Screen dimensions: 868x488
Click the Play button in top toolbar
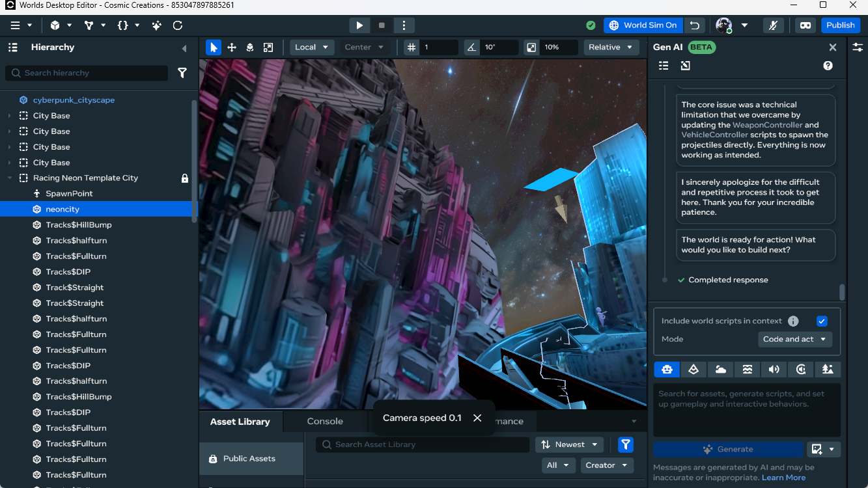pos(359,25)
